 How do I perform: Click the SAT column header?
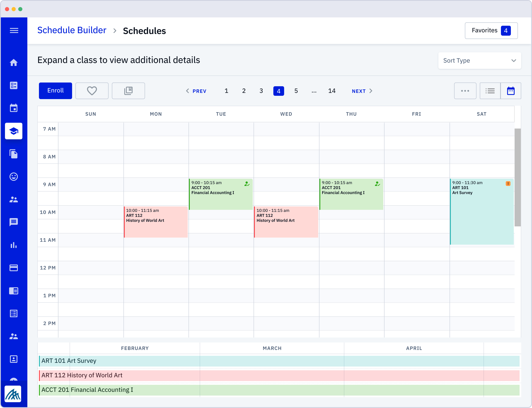(x=482, y=114)
